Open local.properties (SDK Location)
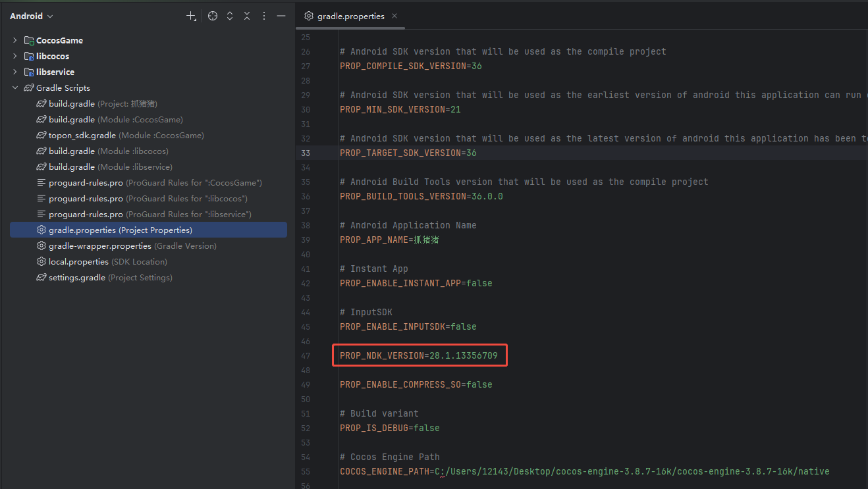868x489 pixels. pyautogui.click(x=102, y=261)
